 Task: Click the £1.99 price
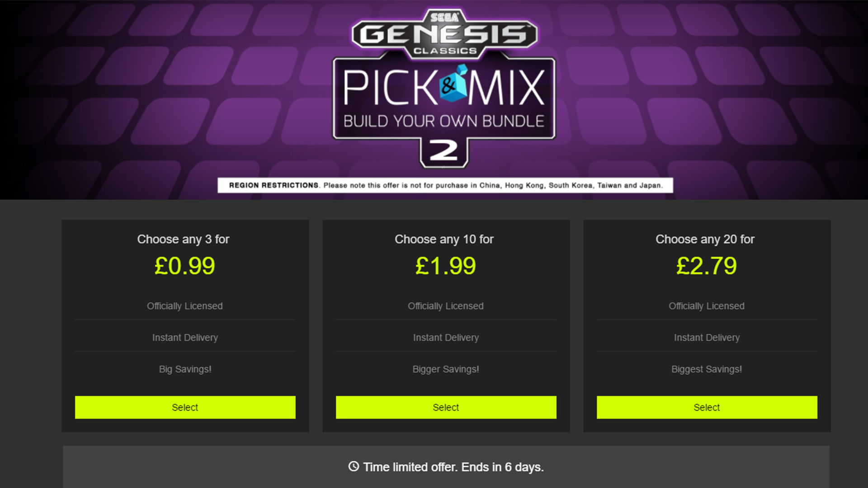click(445, 266)
